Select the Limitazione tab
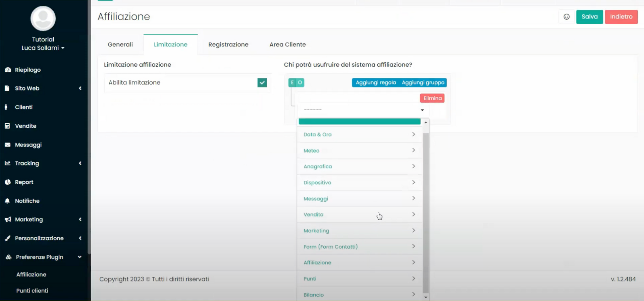644x301 pixels. (171, 45)
